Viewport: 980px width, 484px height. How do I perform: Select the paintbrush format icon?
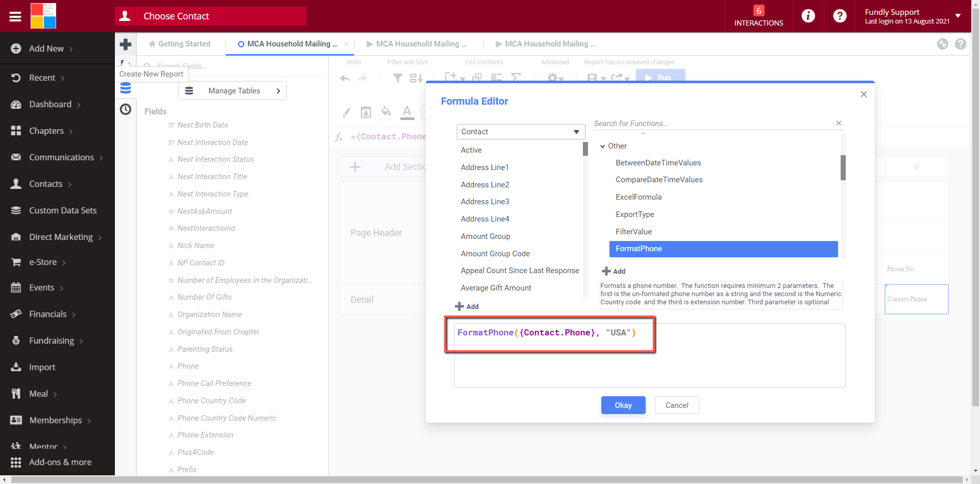point(347,112)
